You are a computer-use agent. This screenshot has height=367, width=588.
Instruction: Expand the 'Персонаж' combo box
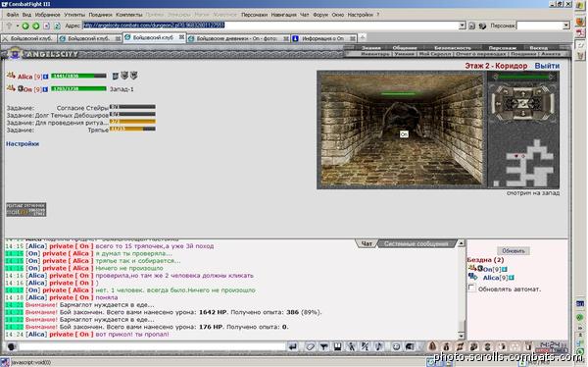(565, 26)
